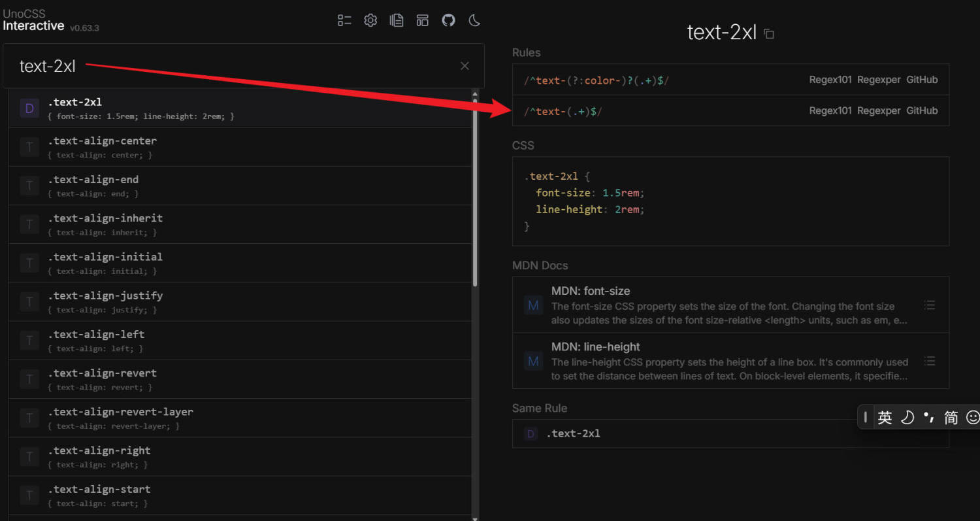
Task: Toggle dark mode with the moon icon
Action: click(474, 20)
